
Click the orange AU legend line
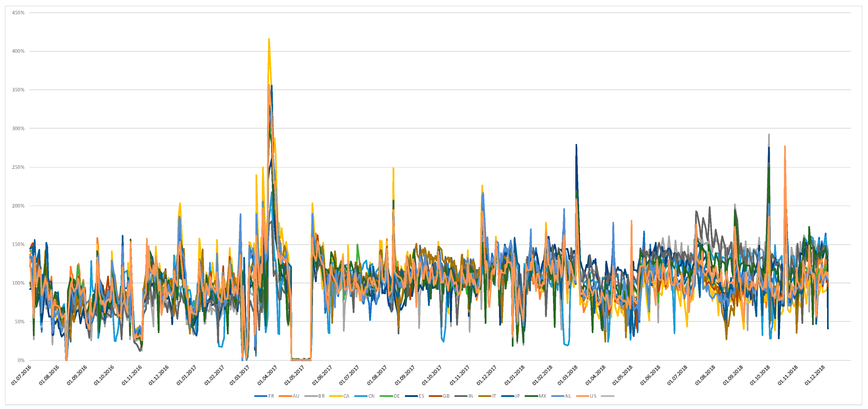(285, 396)
